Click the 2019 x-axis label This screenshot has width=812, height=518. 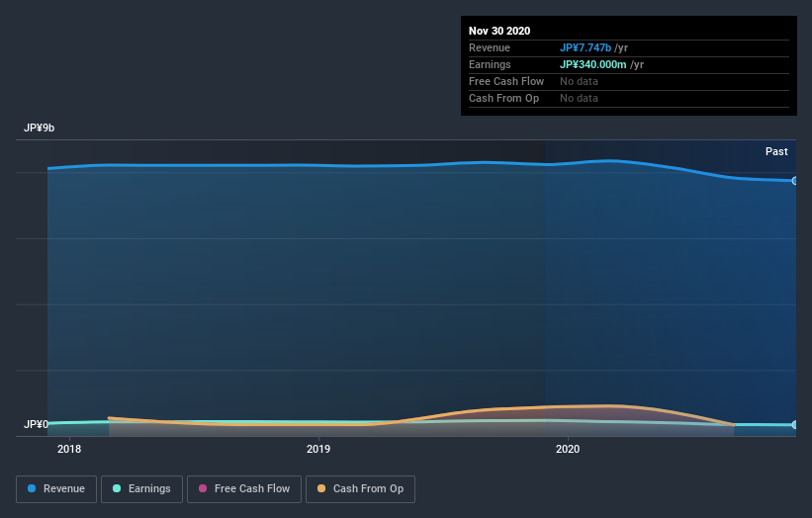point(317,449)
